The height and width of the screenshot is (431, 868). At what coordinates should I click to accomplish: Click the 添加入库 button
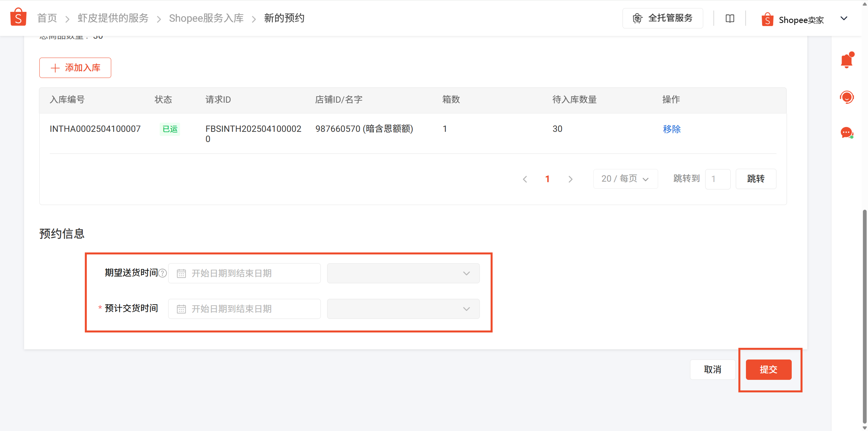[75, 68]
